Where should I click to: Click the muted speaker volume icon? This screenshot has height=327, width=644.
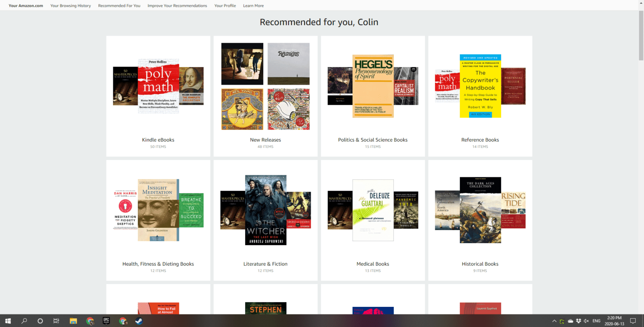pyautogui.click(x=587, y=321)
